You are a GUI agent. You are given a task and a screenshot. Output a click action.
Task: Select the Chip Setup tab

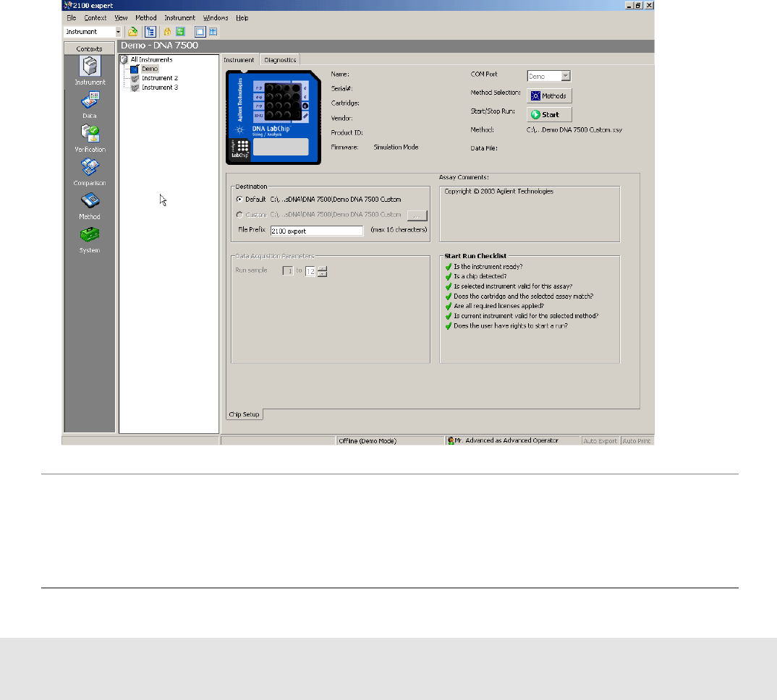[x=244, y=414]
